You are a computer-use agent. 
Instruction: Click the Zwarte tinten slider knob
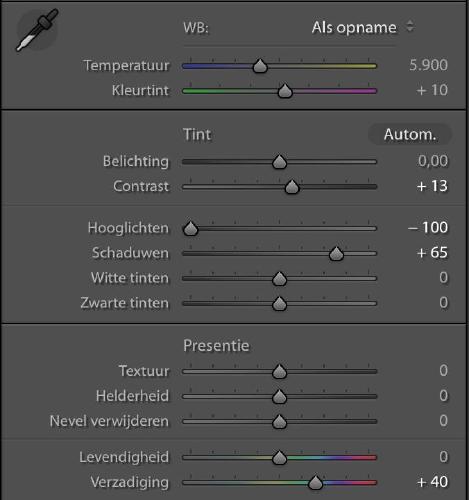pyautogui.click(x=279, y=303)
